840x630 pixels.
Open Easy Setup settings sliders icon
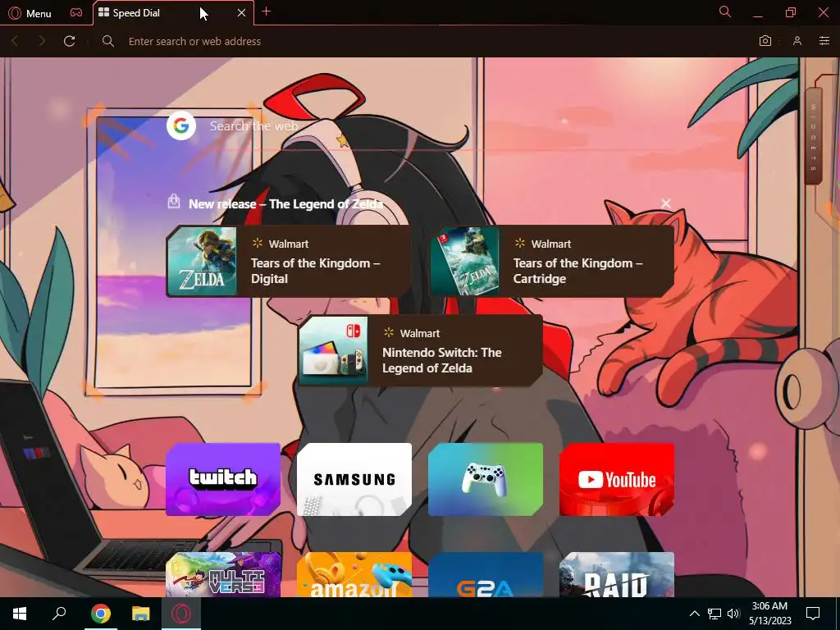click(824, 41)
